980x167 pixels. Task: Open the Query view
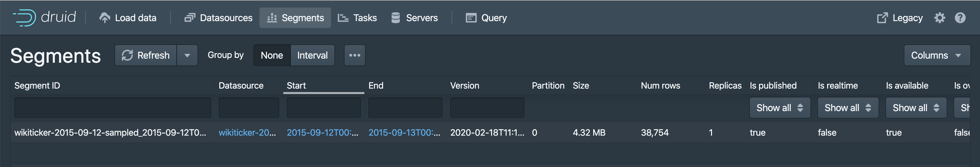click(x=486, y=18)
